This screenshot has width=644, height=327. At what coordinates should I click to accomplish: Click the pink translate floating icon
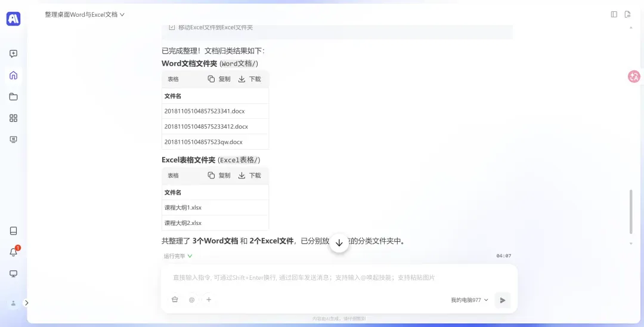634,76
